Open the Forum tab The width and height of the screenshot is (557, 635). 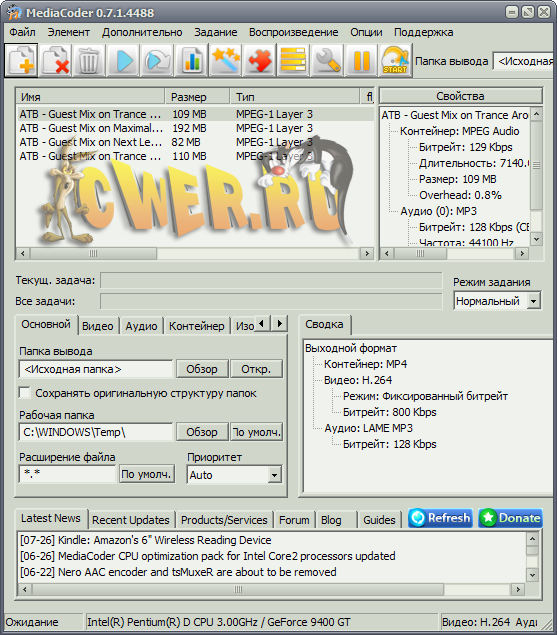pos(295,520)
